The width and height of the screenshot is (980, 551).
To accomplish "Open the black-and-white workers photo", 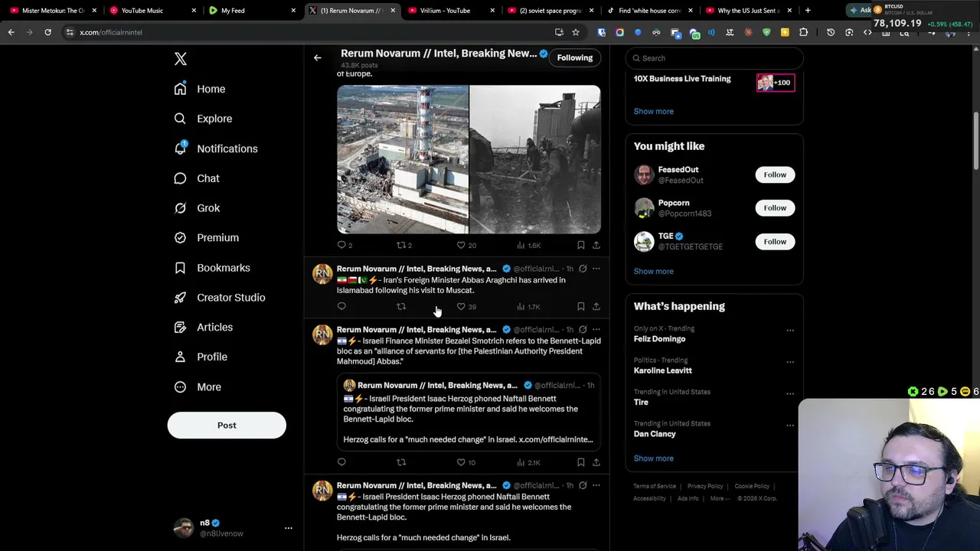I will 535,159.
